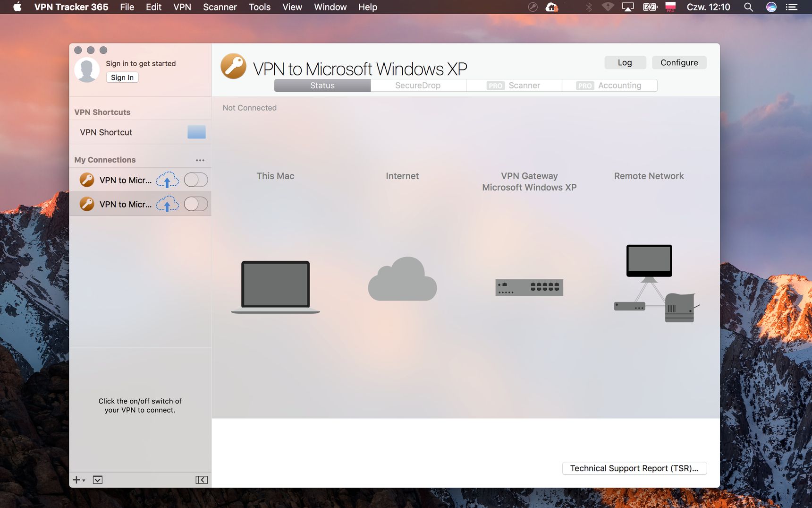
Task: Open Technical Support Report (TSR)...
Action: [634, 468]
